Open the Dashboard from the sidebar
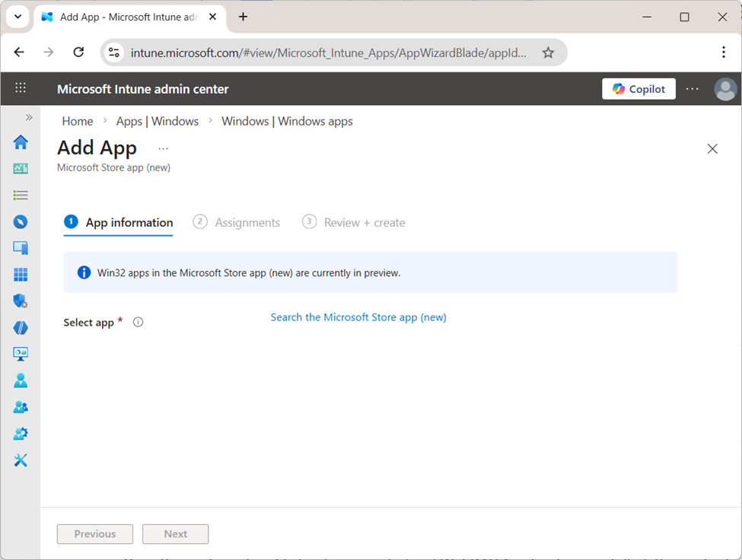 (x=21, y=168)
